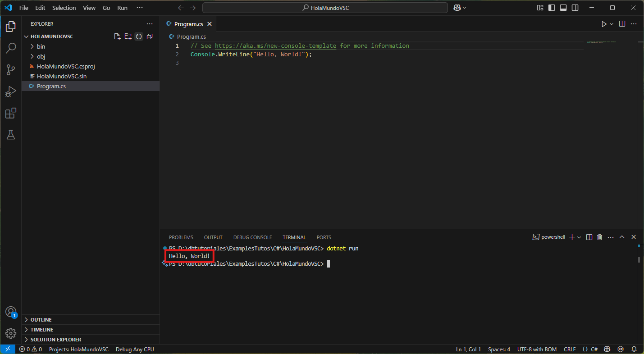This screenshot has width=644, height=354.
Task: Split the terminal pane
Action: (x=589, y=237)
